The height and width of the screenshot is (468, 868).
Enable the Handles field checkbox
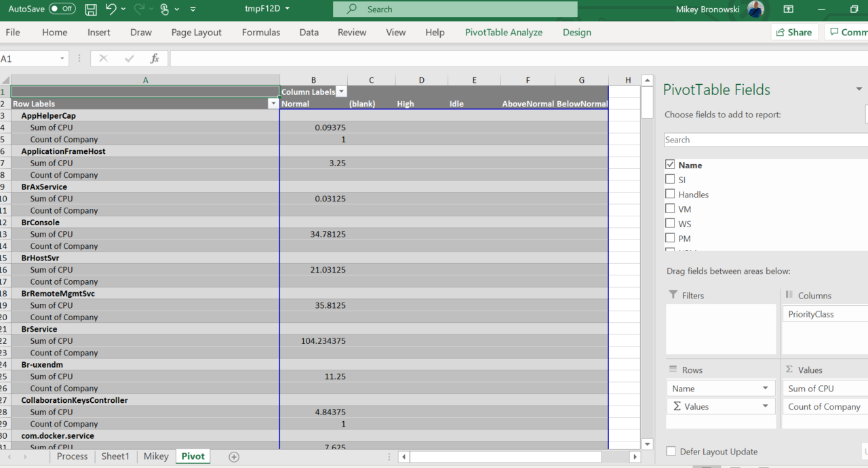[670, 194]
